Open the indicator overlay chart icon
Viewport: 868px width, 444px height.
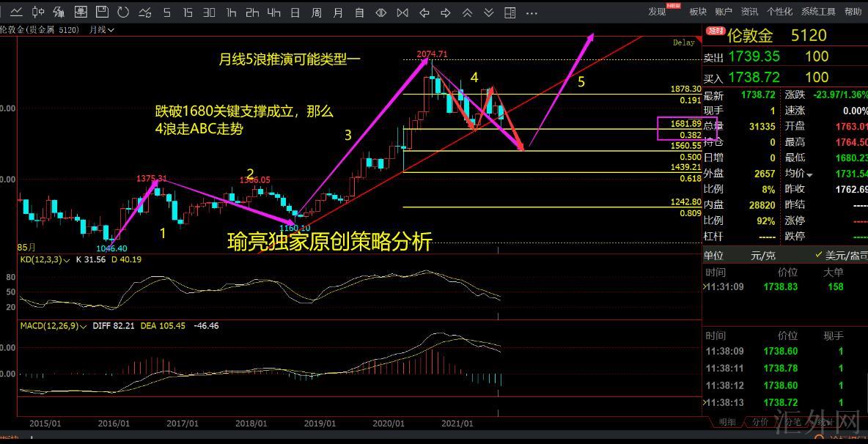tap(59, 12)
